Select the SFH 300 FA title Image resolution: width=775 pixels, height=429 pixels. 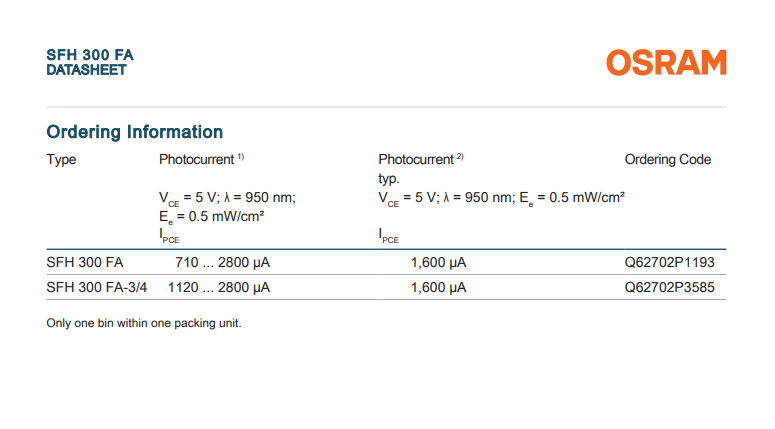[90, 55]
